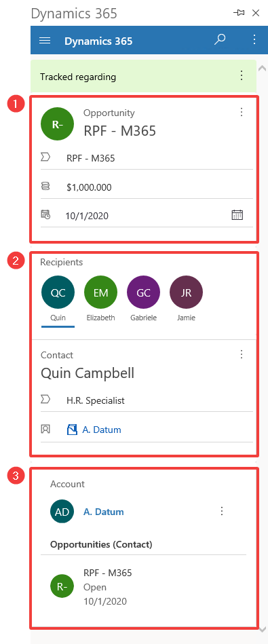Click the AD account avatar
Screen dimensions: 268x644
point(62,512)
